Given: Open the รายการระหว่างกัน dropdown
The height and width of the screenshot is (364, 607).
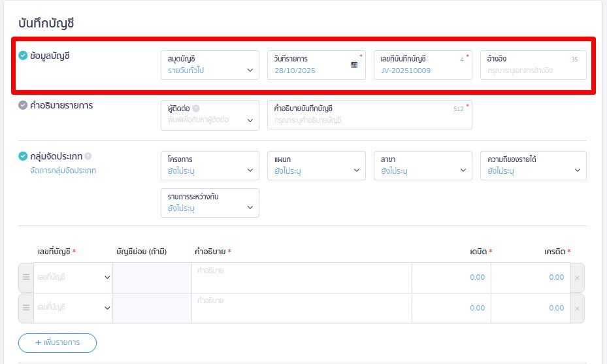Looking at the screenshot, I should pos(210,203).
